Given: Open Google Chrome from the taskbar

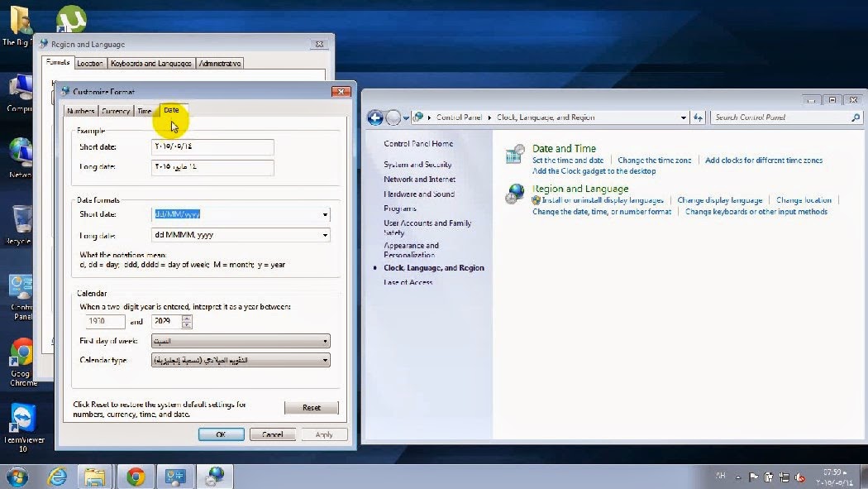Looking at the screenshot, I should pos(136,477).
